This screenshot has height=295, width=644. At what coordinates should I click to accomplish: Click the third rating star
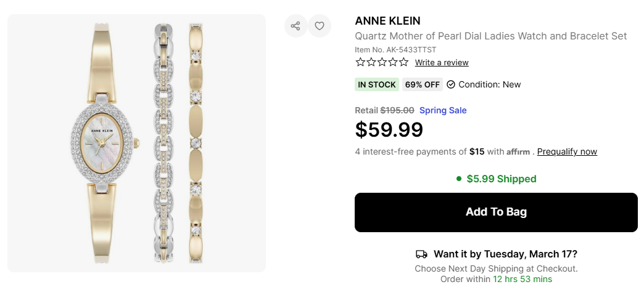point(382,62)
